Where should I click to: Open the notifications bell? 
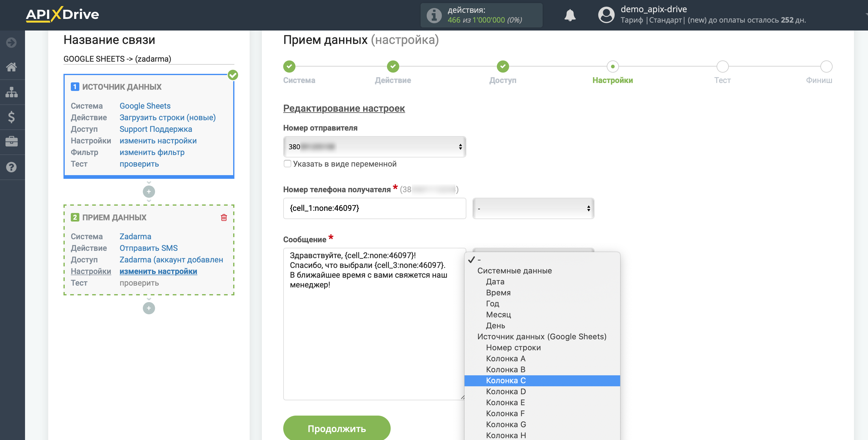pyautogui.click(x=570, y=15)
